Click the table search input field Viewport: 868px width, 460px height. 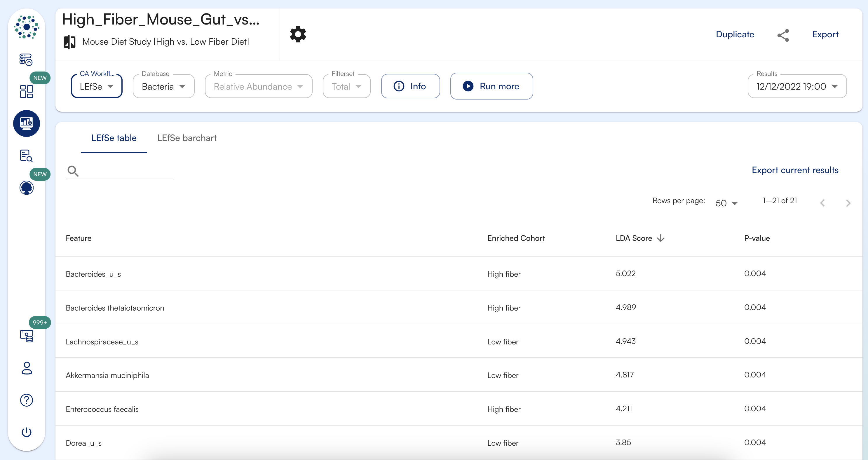(x=126, y=171)
